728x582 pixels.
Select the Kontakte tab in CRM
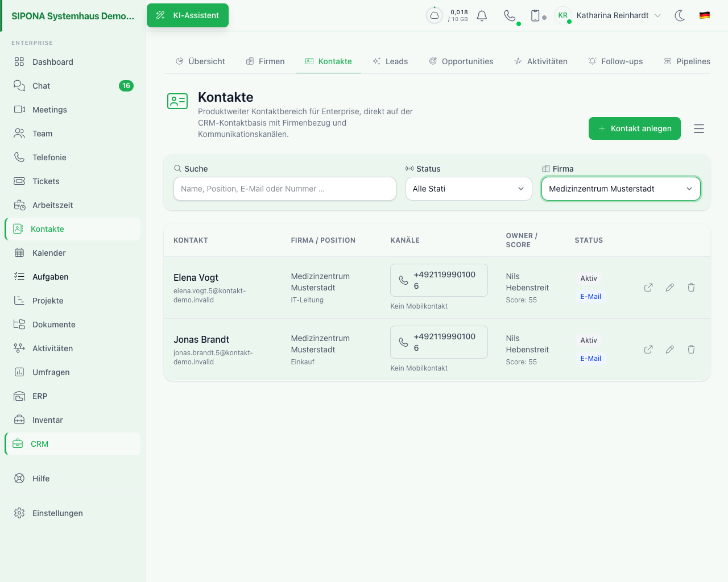point(329,61)
